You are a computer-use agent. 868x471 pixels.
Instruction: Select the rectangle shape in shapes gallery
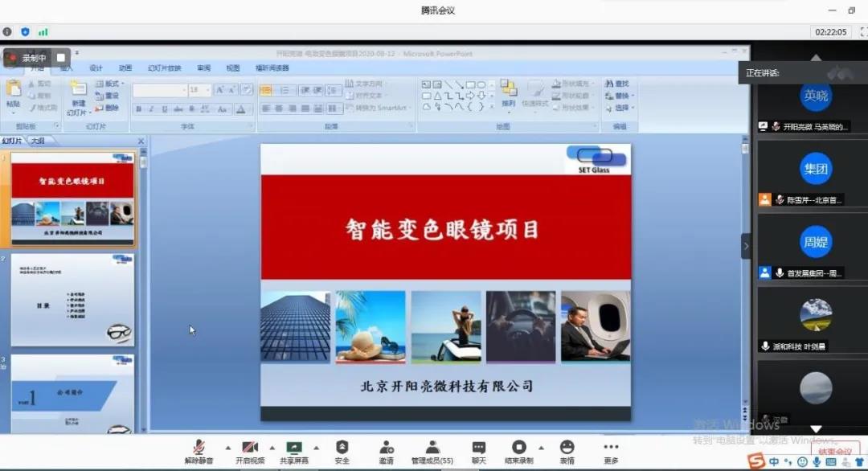pyautogui.click(x=470, y=84)
